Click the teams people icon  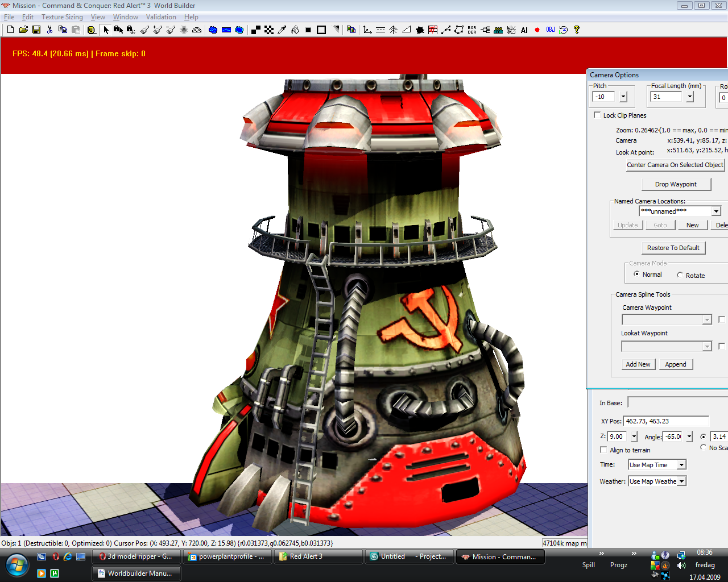[x=498, y=30]
